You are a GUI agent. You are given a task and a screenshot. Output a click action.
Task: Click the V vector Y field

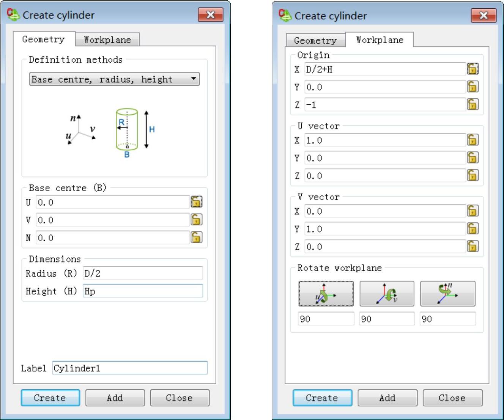(x=385, y=229)
